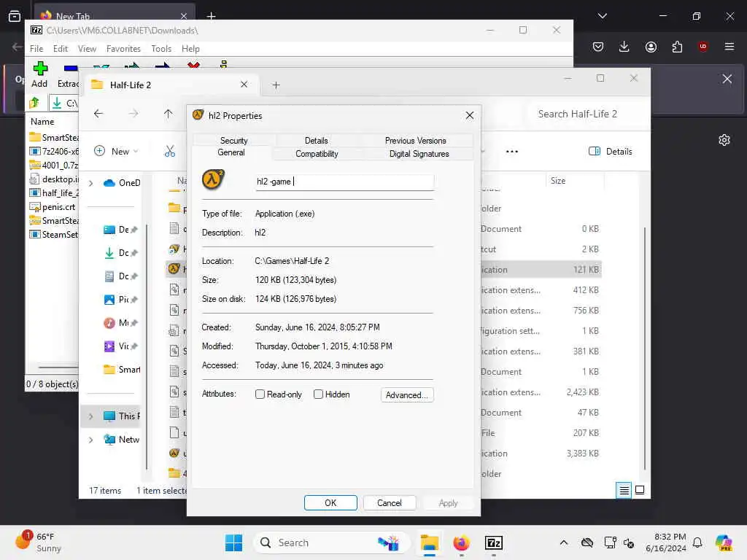747x560 pixels.
Task: Open the Previous Versions tab
Action: [415, 141]
